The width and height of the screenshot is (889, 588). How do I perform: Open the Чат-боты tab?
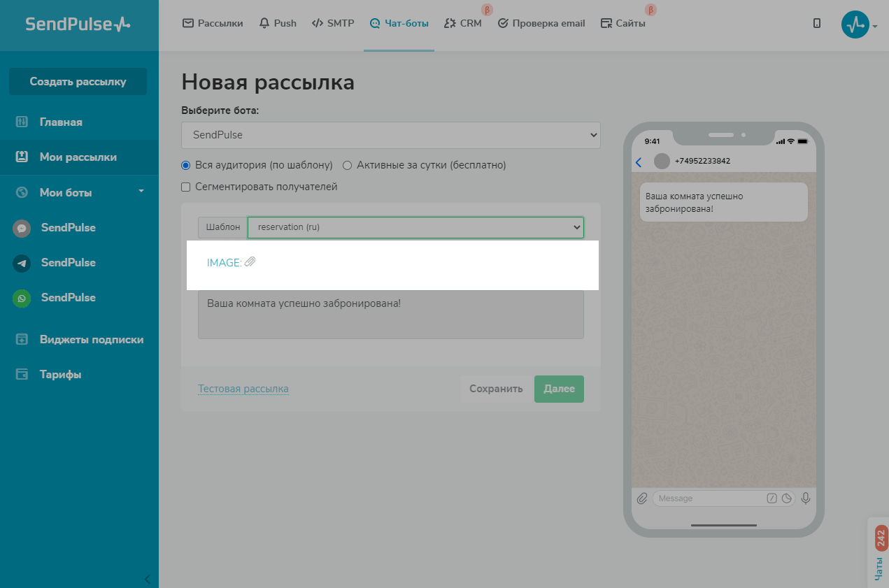399,23
